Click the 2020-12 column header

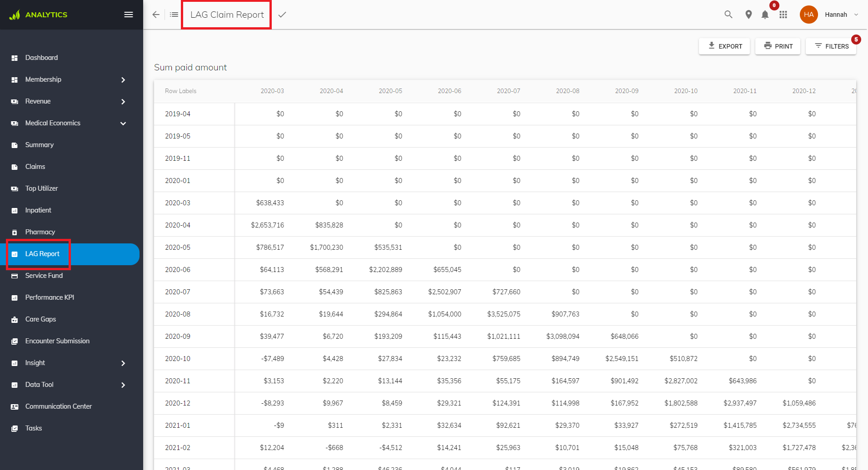point(804,91)
